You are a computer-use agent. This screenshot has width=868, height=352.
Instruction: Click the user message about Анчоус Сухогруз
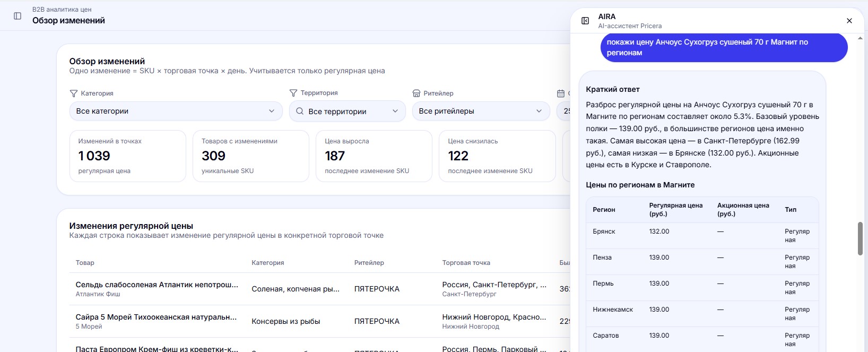pyautogui.click(x=724, y=47)
